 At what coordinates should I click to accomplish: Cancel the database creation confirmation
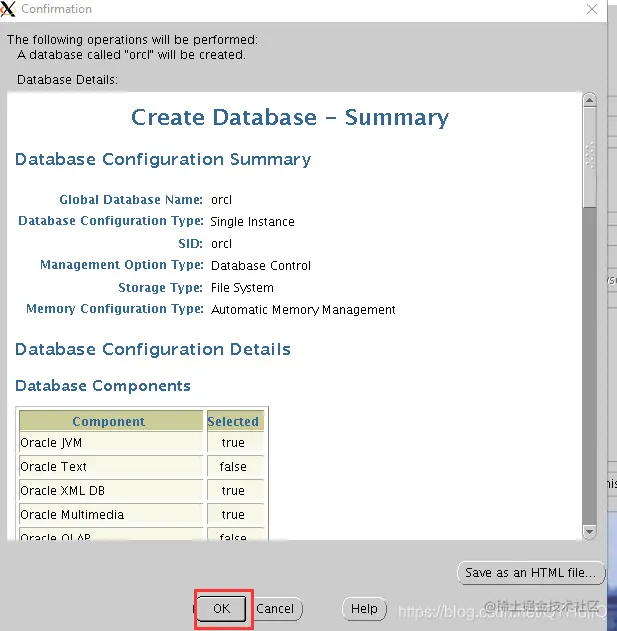pyautogui.click(x=275, y=608)
